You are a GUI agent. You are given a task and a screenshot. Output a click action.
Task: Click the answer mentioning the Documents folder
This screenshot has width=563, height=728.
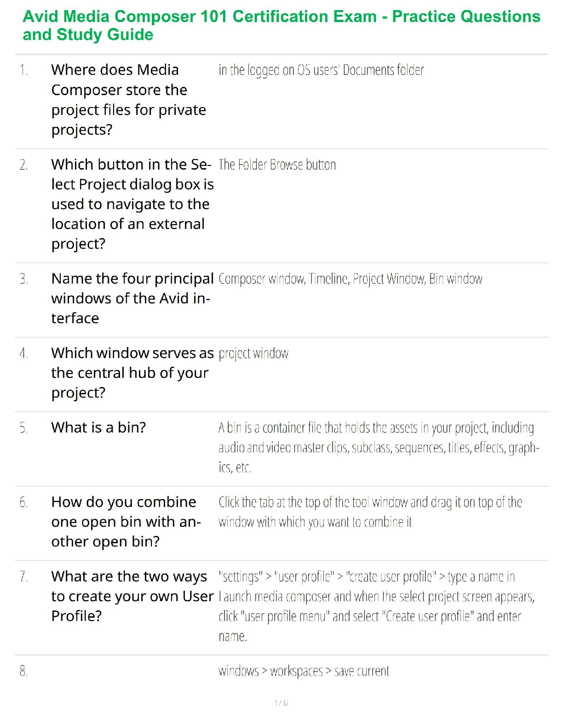point(321,70)
